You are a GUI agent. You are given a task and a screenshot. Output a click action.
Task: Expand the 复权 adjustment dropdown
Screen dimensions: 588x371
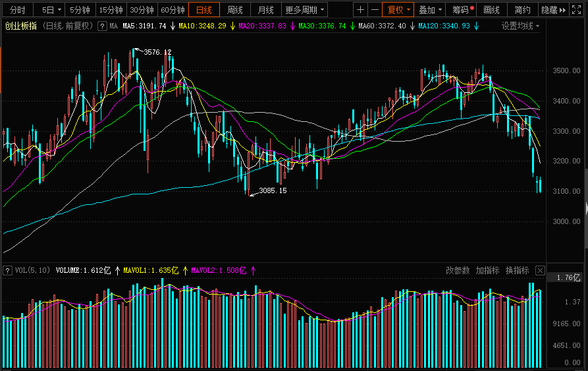[x=398, y=10]
